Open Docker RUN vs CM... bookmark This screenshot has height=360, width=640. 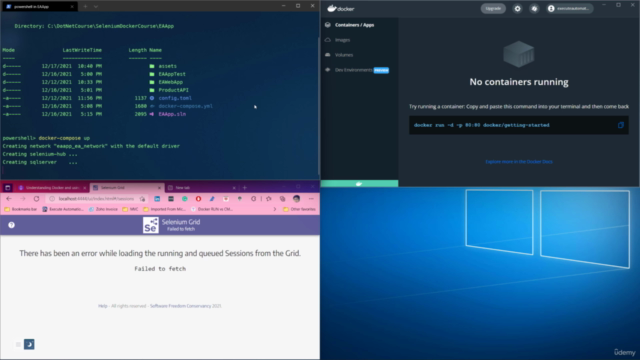pyautogui.click(x=211, y=209)
